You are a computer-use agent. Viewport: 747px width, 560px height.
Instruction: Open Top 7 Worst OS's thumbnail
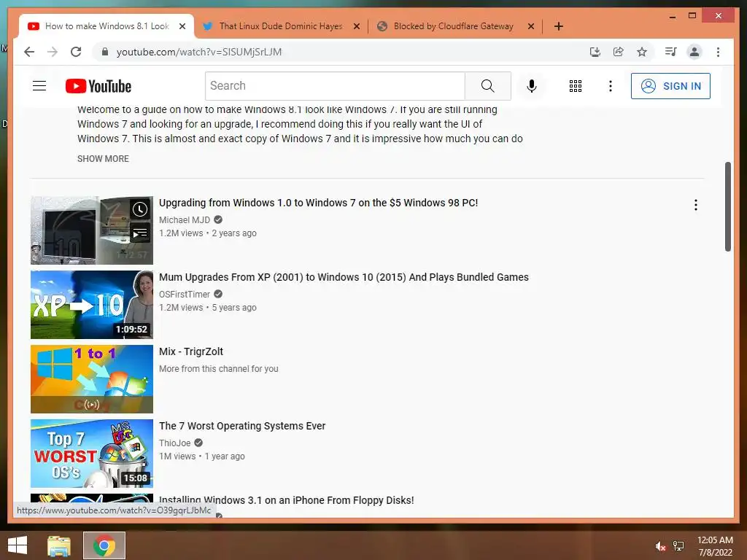click(92, 454)
